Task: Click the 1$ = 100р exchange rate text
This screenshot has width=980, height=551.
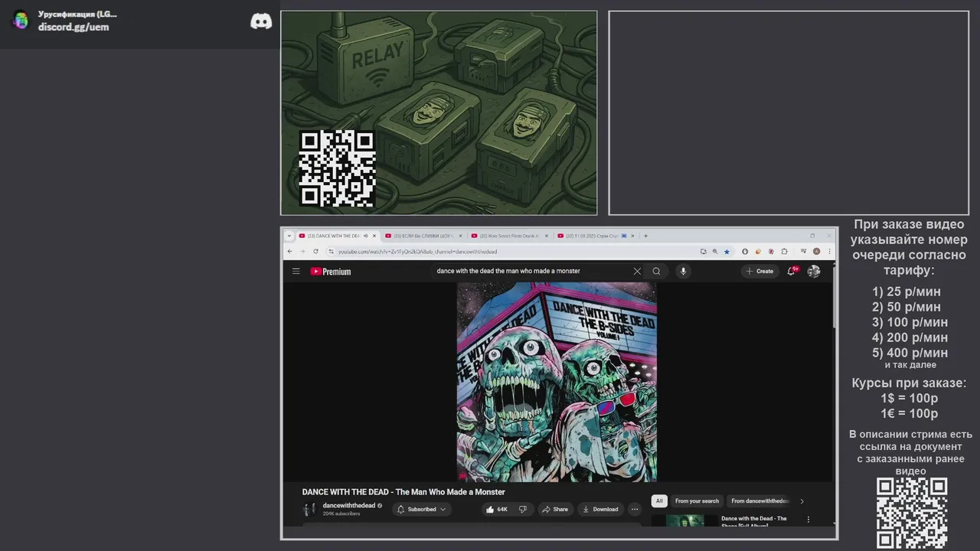Action: coord(909,398)
